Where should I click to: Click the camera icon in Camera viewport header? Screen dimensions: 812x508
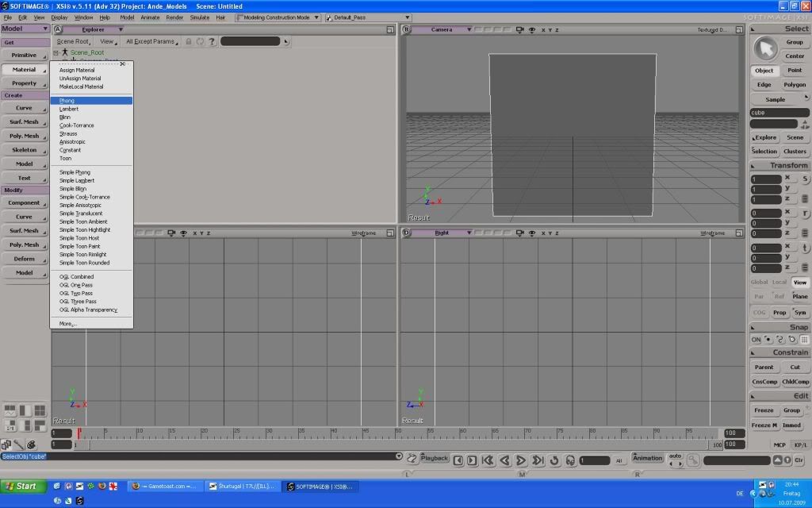coord(520,29)
